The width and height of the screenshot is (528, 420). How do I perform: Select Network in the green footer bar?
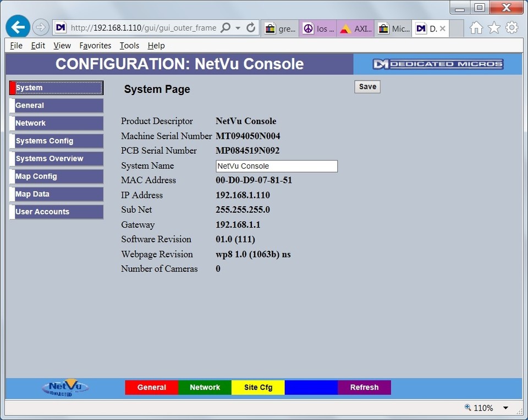click(x=205, y=387)
